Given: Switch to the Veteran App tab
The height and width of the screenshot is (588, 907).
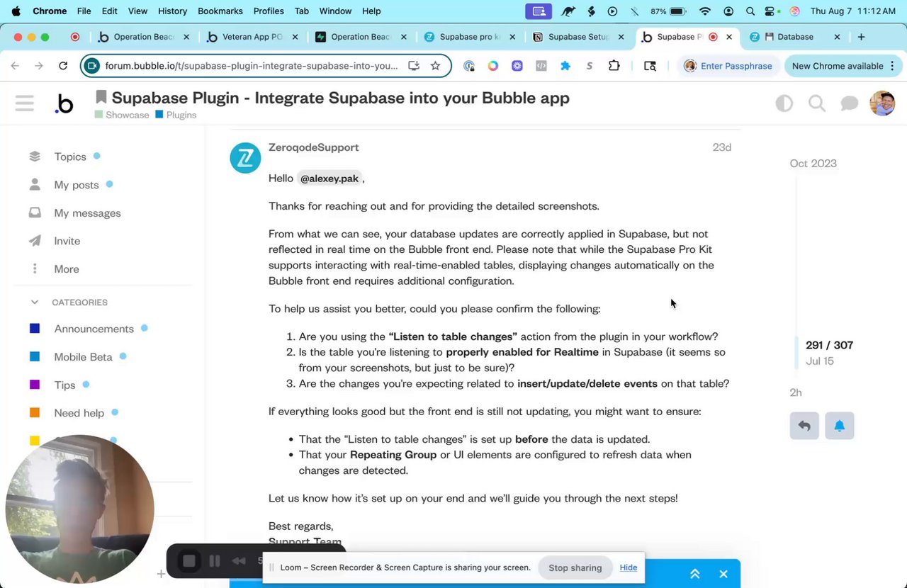Looking at the screenshot, I should [252, 37].
